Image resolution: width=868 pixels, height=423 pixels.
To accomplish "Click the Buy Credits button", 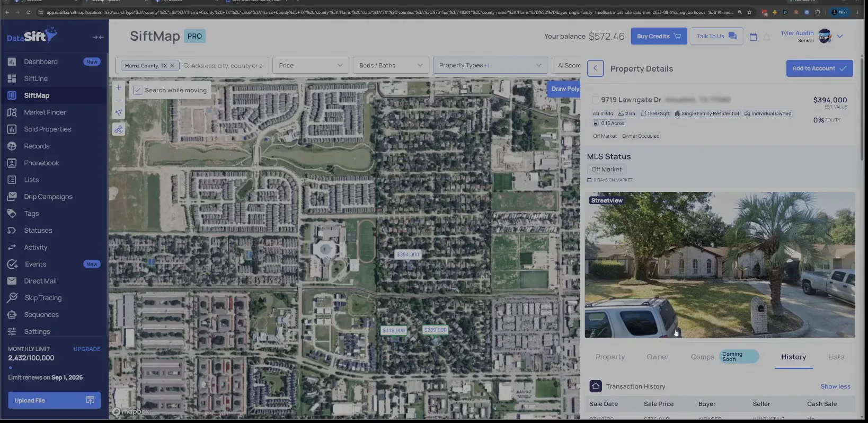I will pyautogui.click(x=659, y=36).
